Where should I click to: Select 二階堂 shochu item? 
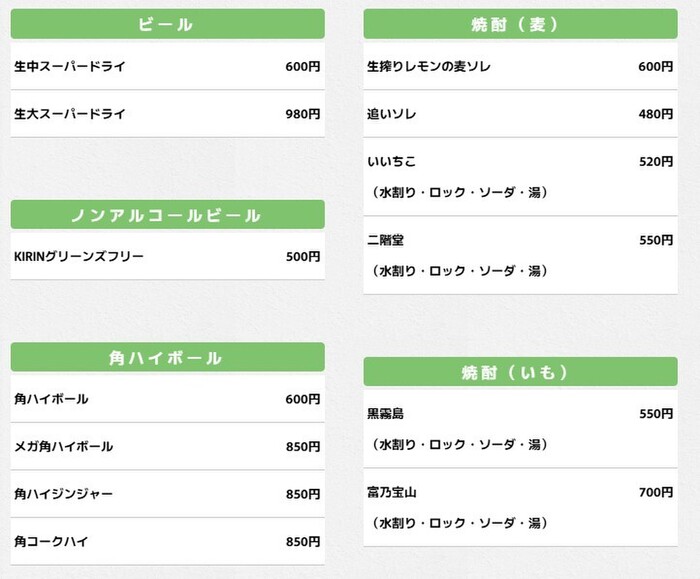click(x=385, y=241)
